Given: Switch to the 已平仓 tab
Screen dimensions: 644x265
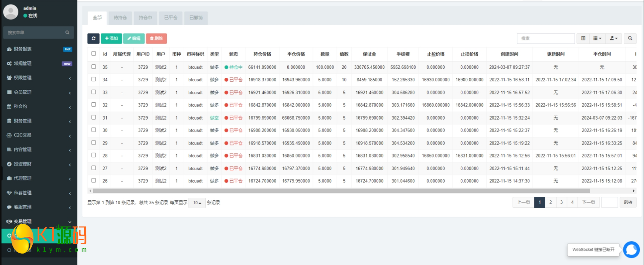Looking at the screenshot, I should point(170,18).
